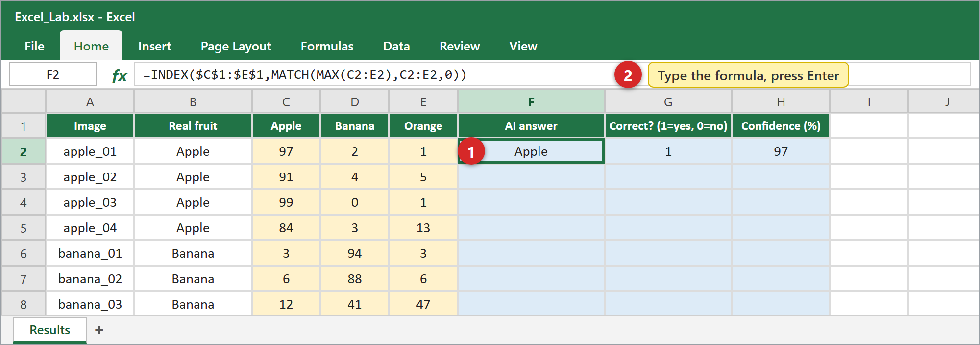Switch to the View tab
Image resolution: width=980 pixels, height=345 pixels.
(523, 46)
